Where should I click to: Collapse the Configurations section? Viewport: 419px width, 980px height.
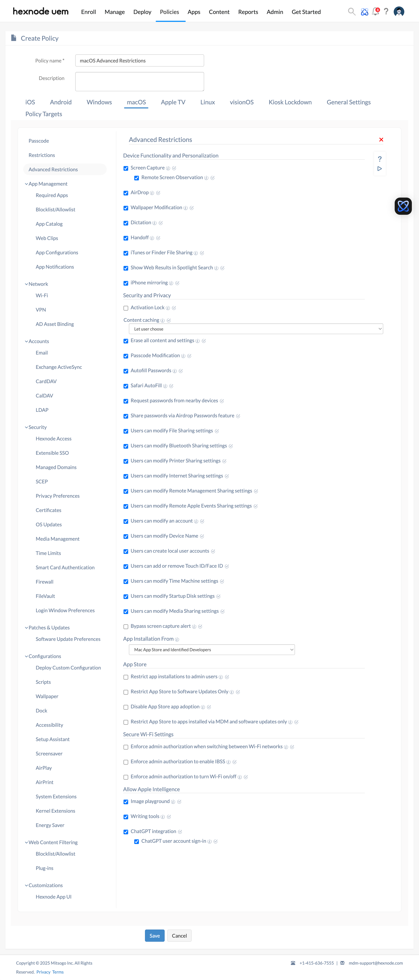(26, 656)
